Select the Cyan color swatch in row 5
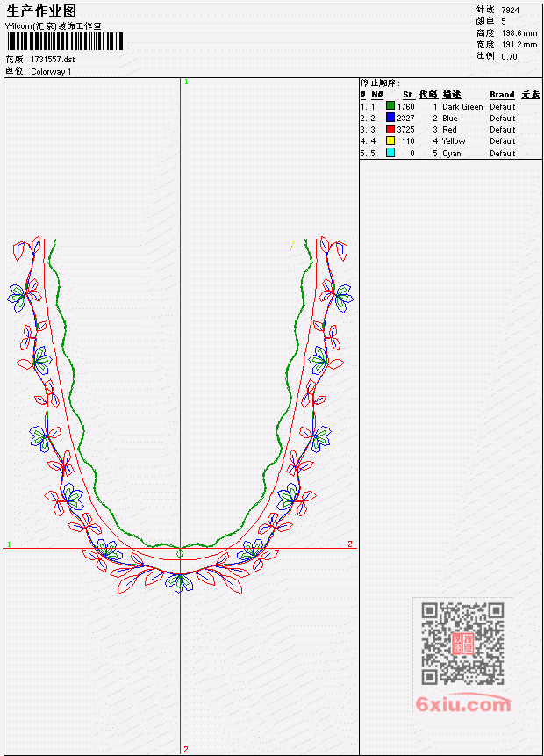 click(390, 153)
